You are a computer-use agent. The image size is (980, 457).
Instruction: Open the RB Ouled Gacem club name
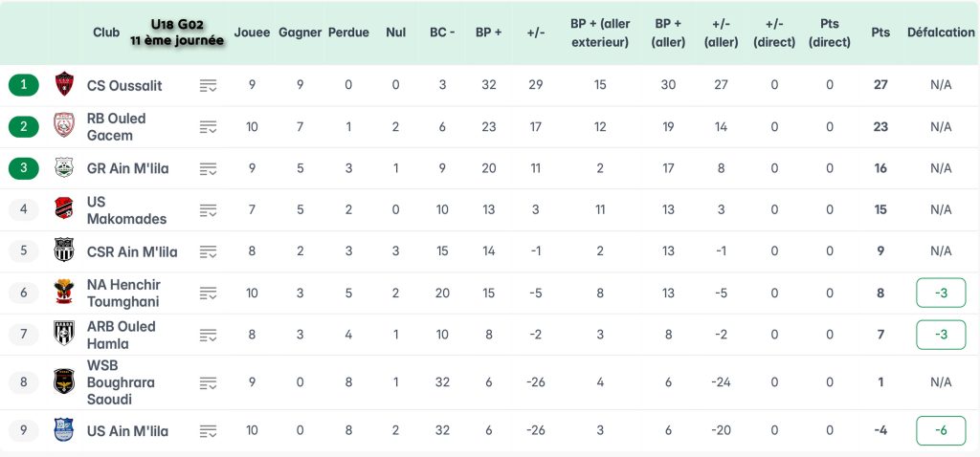116,126
